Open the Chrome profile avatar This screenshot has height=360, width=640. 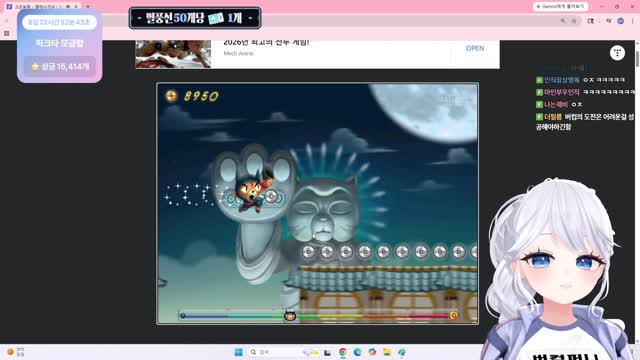(620, 21)
